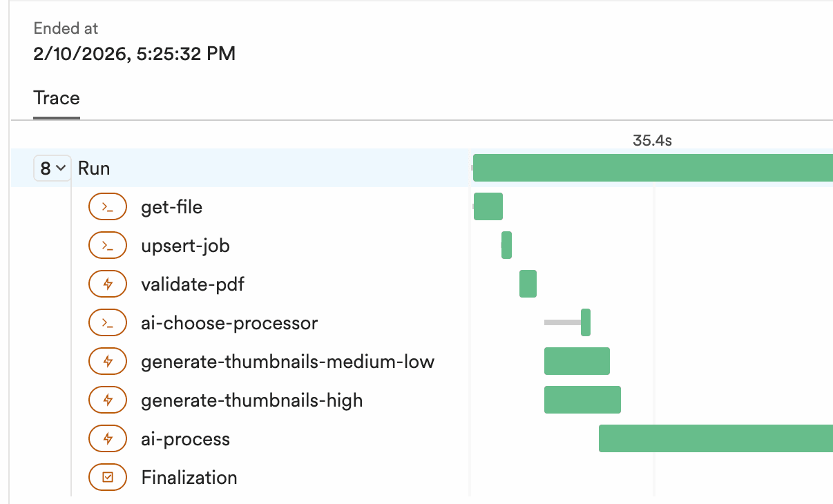Open the span count dropdown showing 8
The height and width of the screenshot is (504, 833).
click(x=52, y=168)
